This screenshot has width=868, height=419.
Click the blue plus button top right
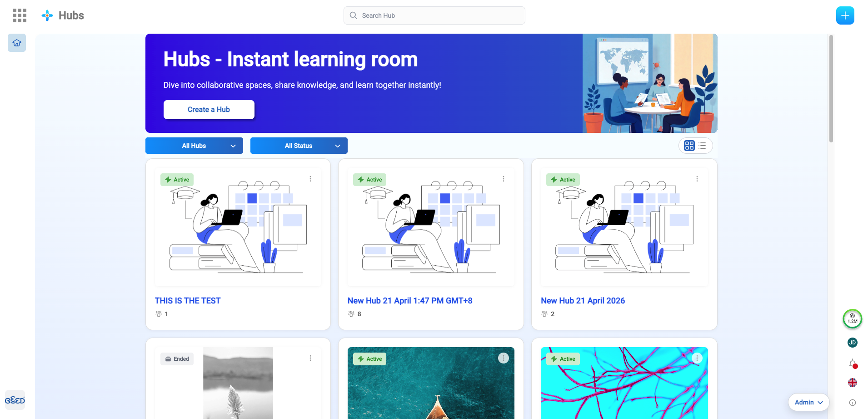tap(845, 15)
